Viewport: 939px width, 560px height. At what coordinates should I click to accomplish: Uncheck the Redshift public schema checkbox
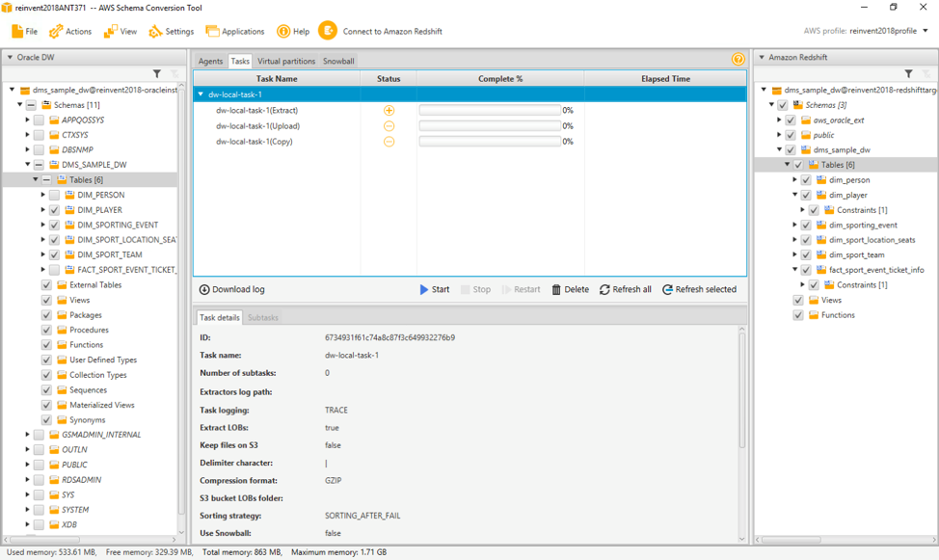coord(791,135)
